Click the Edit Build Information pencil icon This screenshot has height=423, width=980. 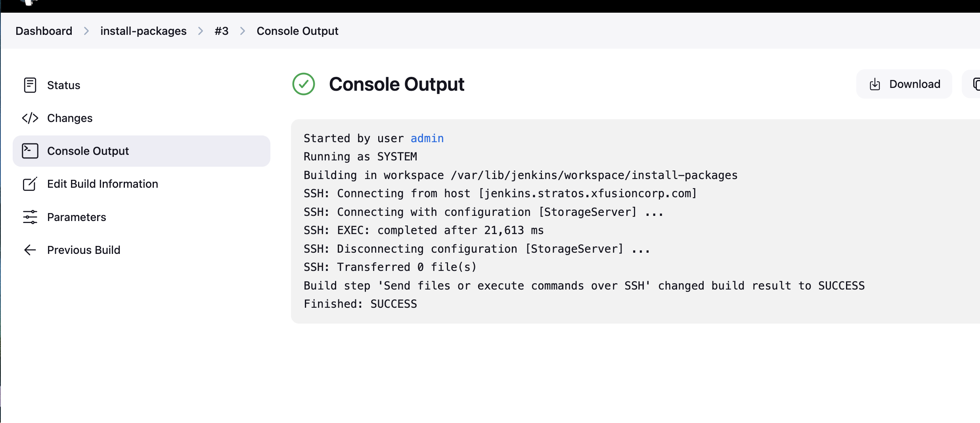[30, 184]
